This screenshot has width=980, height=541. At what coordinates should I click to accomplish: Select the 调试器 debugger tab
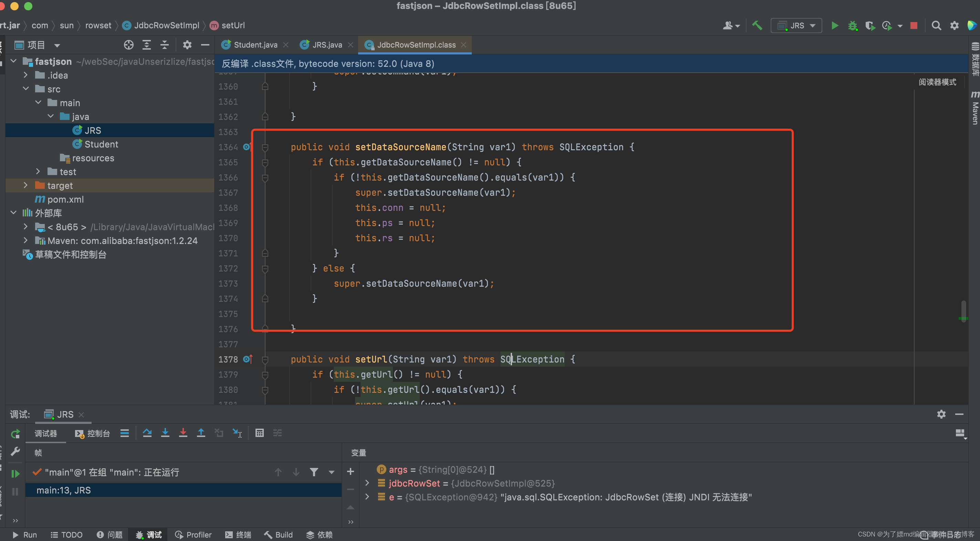(x=46, y=433)
